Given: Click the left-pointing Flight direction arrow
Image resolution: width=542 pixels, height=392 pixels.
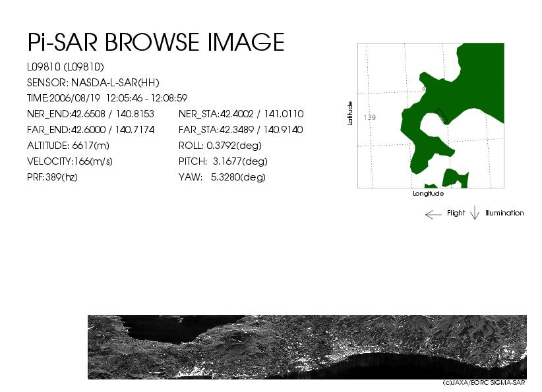Looking at the screenshot, I should pos(433,215).
